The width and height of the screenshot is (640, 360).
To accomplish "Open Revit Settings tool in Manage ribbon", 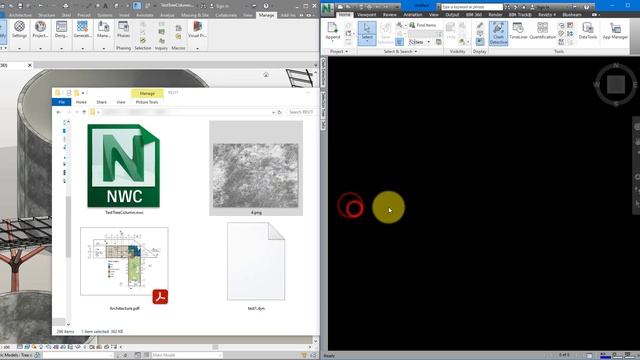I will click(19, 29).
